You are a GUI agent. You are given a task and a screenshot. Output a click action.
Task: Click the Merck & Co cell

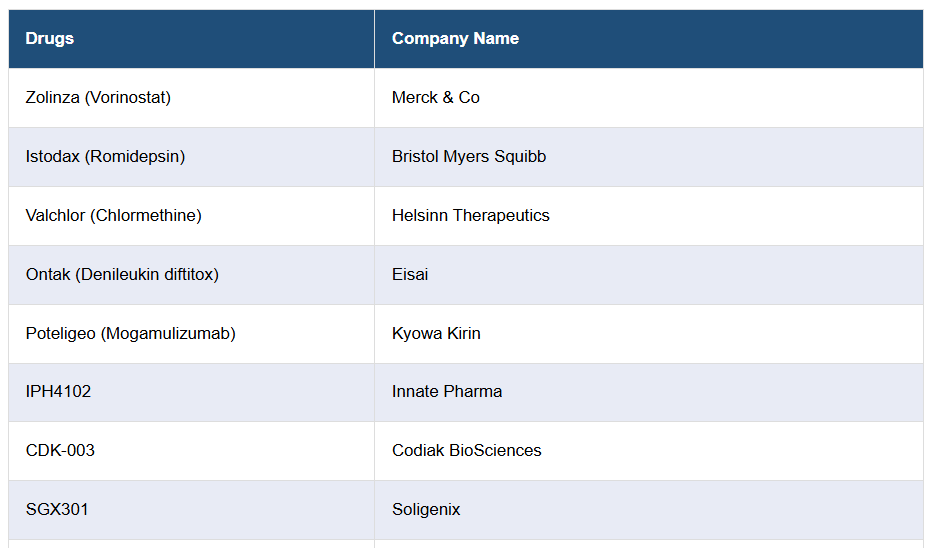[x=436, y=98]
